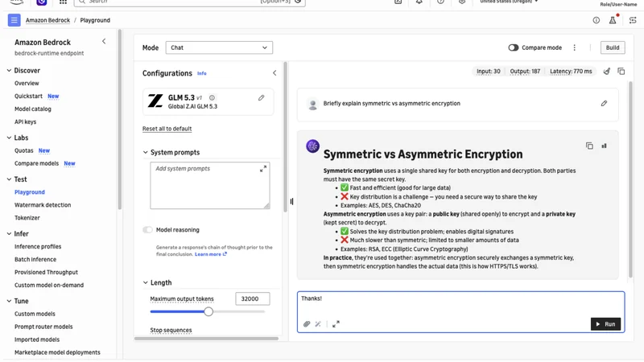Click Reset all to default link
The image size is (644, 362).
[x=167, y=129]
